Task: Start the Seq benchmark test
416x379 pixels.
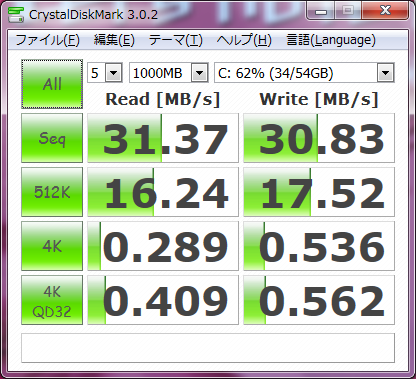Action: [x=52, y=138]
